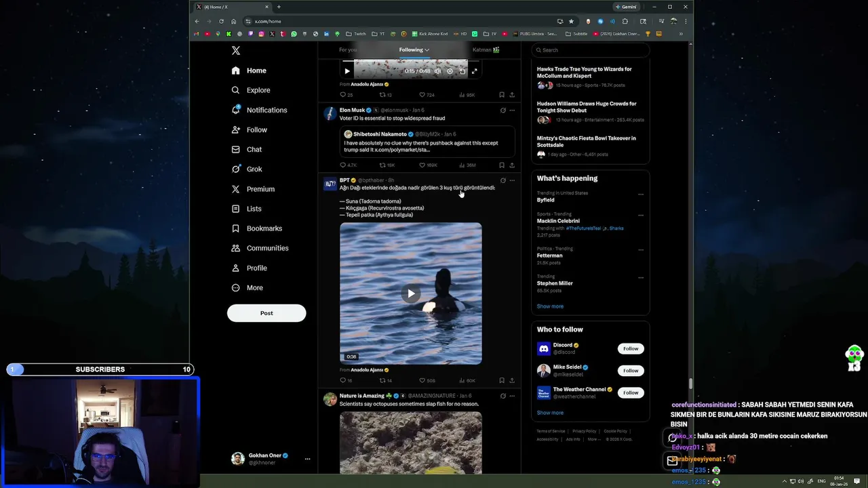The height and width of the screenshot is (488, 868).
Task: Switch to the For you tab
Action: click(x=348, y=49)
